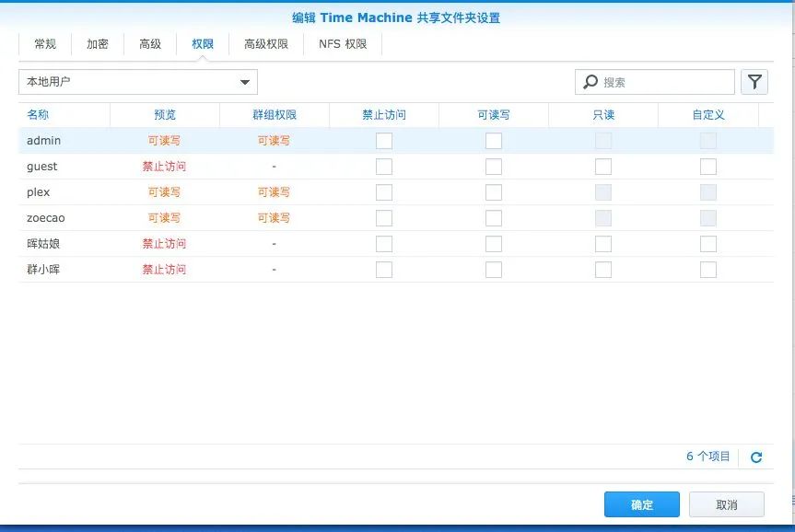Check 可读写 for plex
This screenshot has width=795, height=532.
tap(494, 192)
